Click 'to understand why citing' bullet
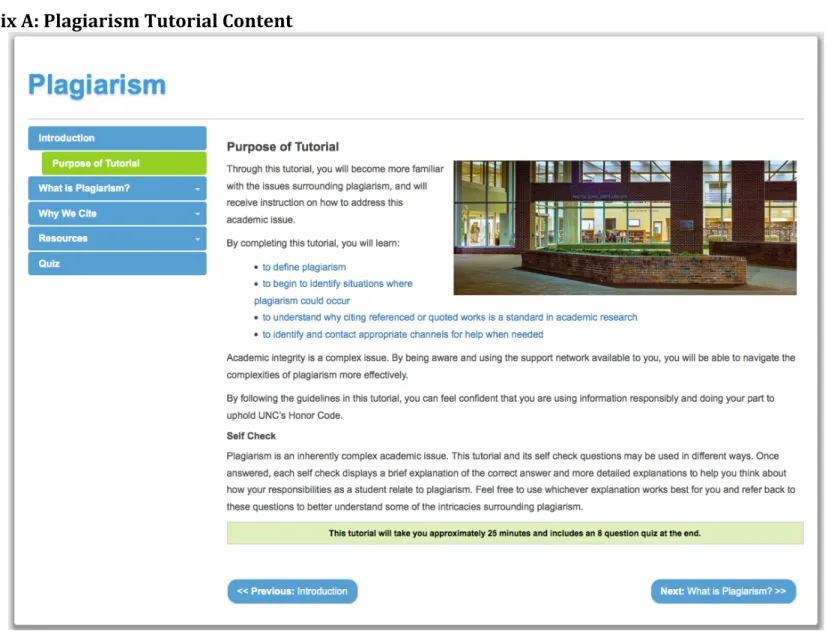This screenshot has width=828, height=634. [450, 317]
